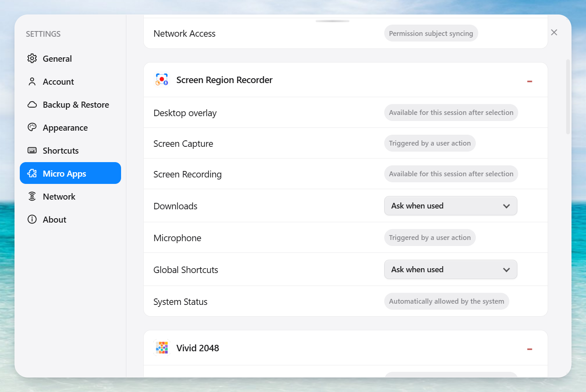Open Backup & Restore page

coord(70,104)
